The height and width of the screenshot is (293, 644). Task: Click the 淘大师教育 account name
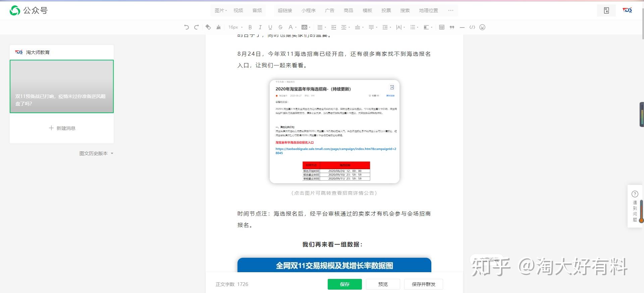click(38, 52)
